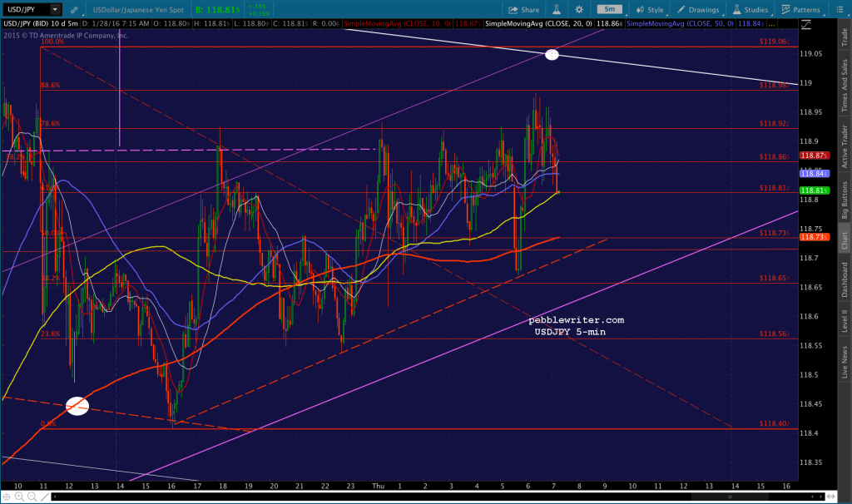Expand the USD/JPY symbol dropdown arrow

(x=55, y=9)
